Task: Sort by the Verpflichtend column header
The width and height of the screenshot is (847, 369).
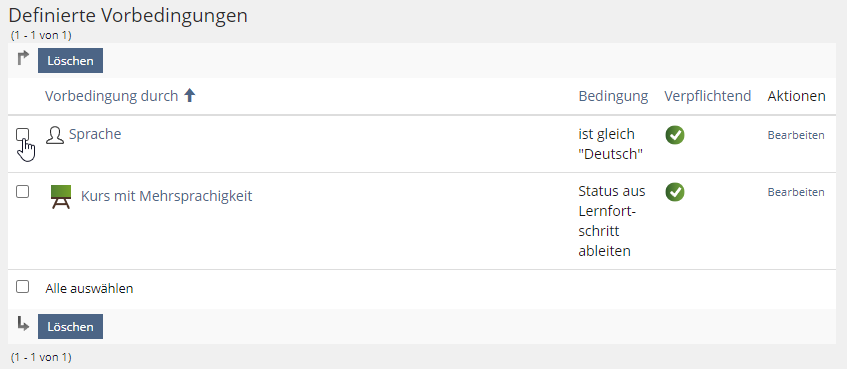Action: tap(708, 96)
